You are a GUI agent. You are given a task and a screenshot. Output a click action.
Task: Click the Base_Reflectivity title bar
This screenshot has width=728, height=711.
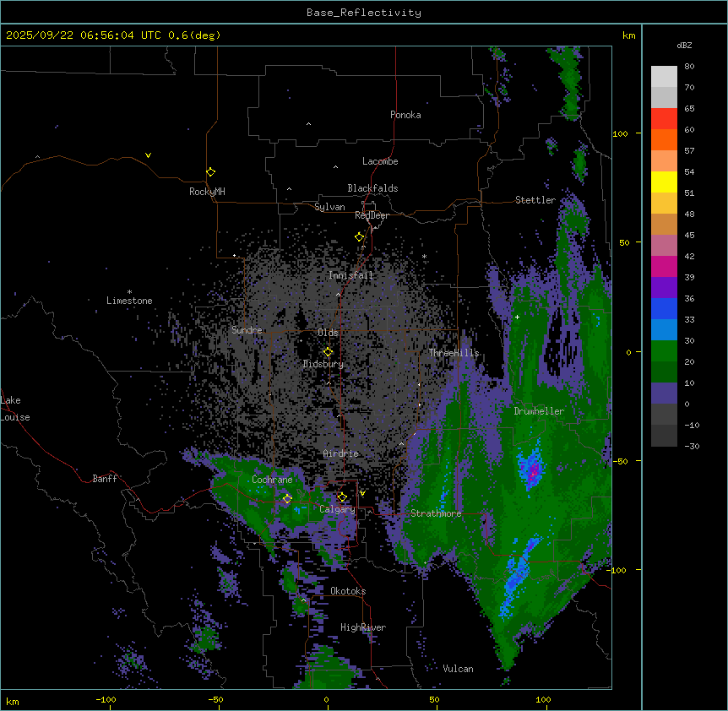363,13
